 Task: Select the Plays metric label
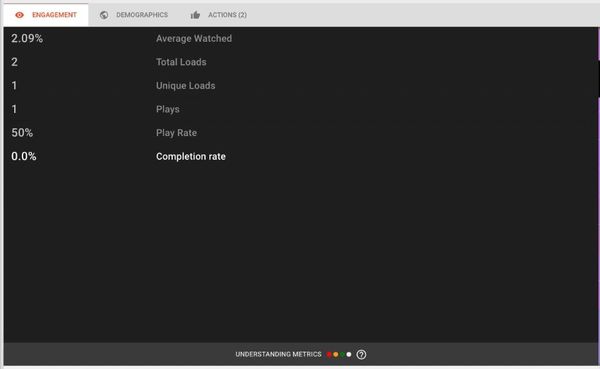(168, 109)
